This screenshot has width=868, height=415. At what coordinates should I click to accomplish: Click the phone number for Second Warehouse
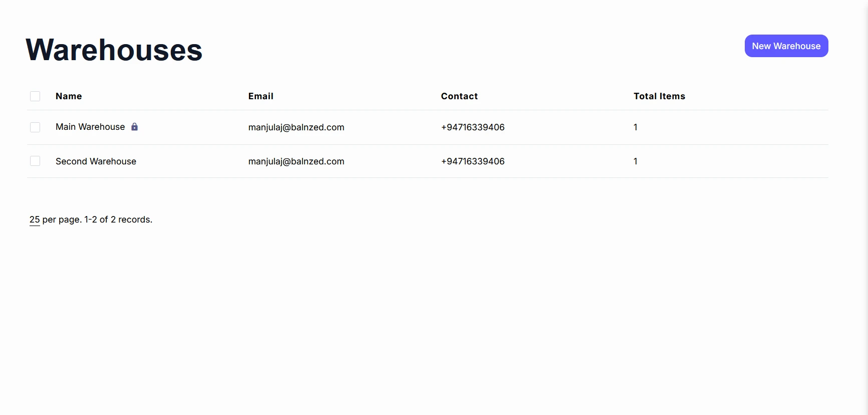click(x=472, y=161)
